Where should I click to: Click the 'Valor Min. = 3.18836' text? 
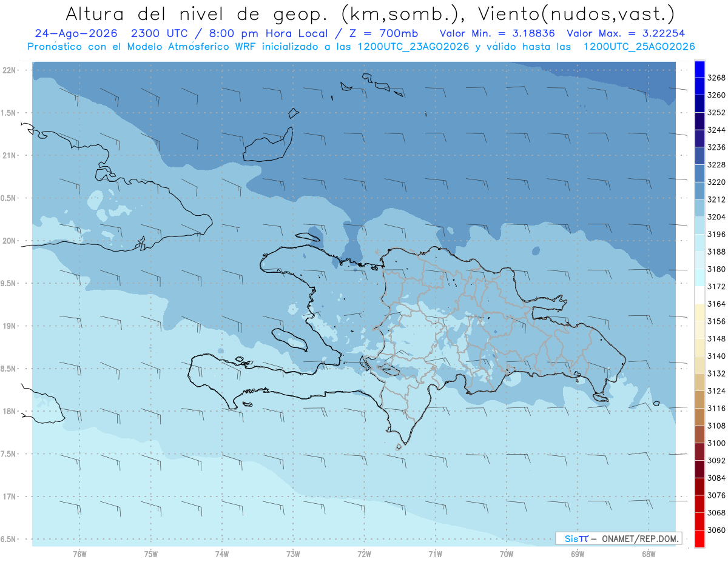(497, 33)
